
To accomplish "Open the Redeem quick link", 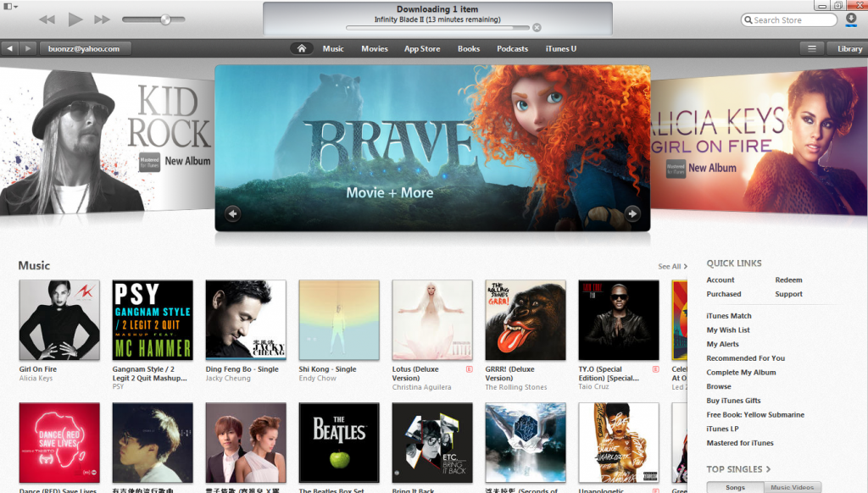I will tap(789, 280).
